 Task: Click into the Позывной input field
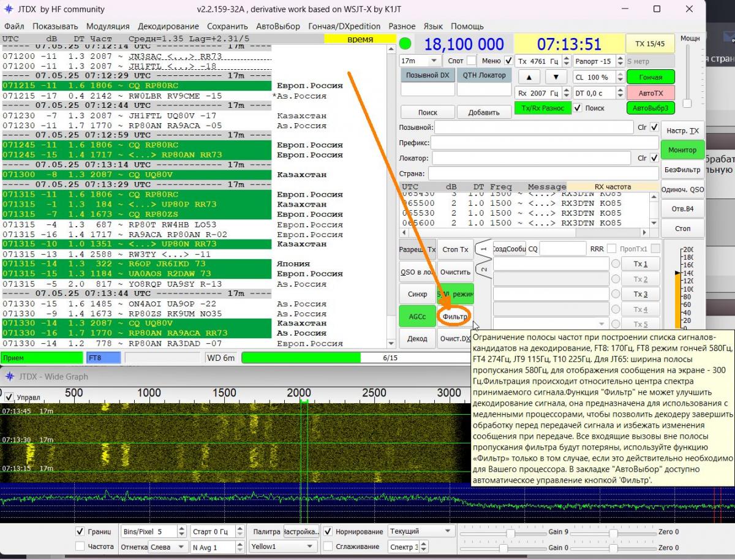[533, 127]
